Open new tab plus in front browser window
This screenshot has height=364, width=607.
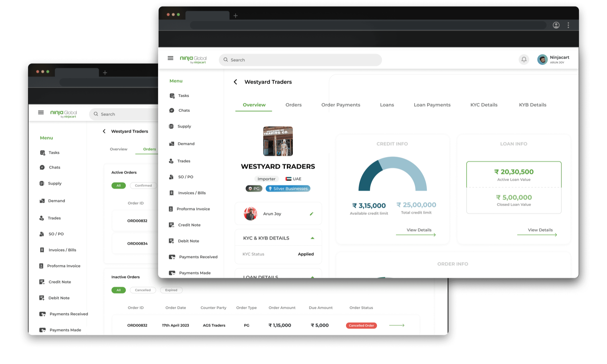[x=236, y=16]
